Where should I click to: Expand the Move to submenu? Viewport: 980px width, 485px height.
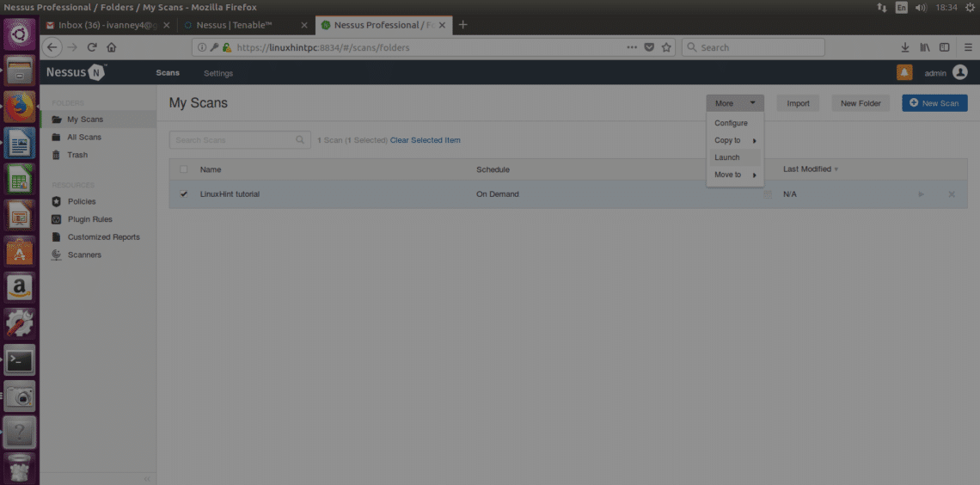735,175
